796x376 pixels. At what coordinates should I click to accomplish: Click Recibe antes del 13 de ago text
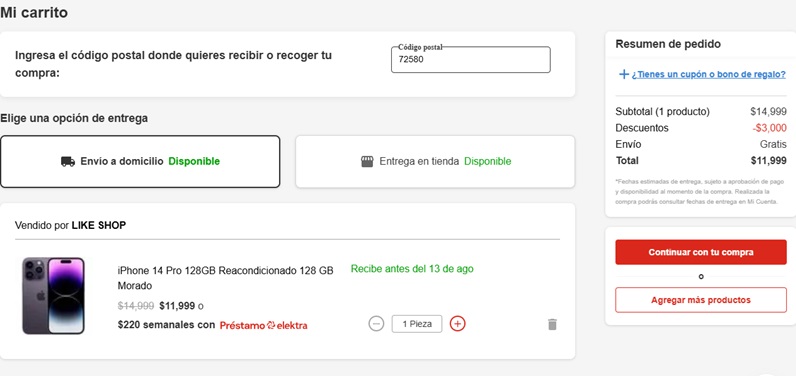click(412, 268)
